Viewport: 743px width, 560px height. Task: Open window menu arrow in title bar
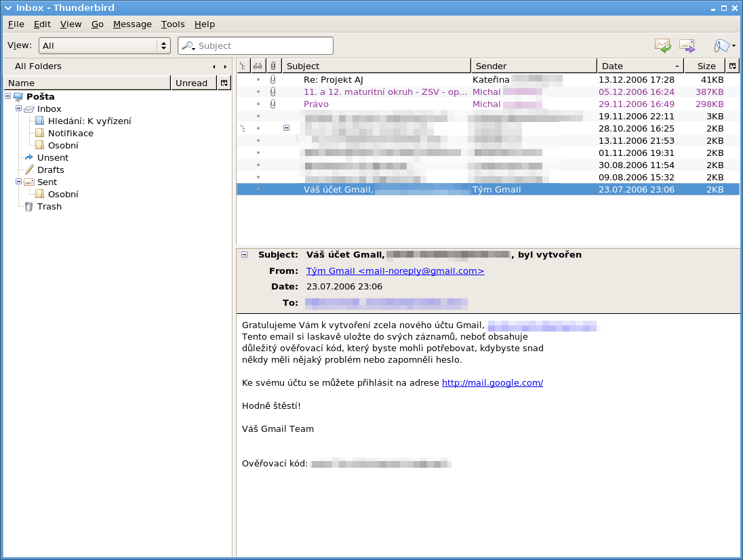click(x=8, y=8)
